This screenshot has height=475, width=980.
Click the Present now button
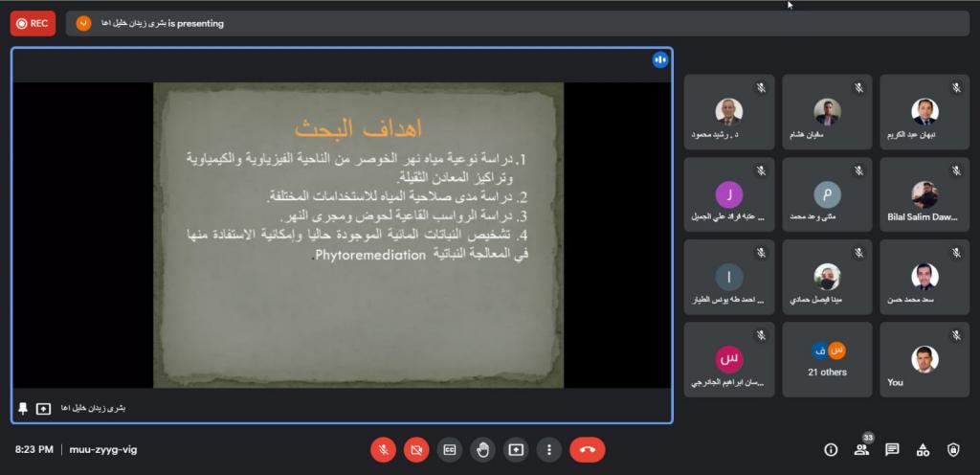[x=515, y=449]
